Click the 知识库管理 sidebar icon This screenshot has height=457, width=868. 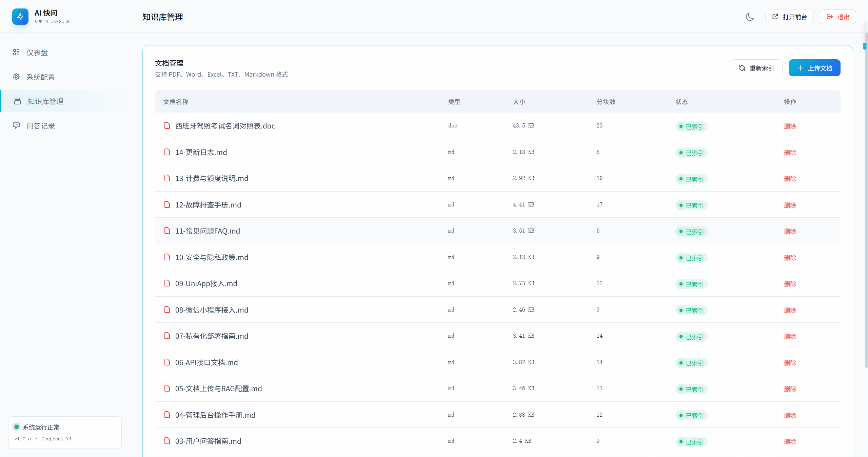[x=18, y=101]
